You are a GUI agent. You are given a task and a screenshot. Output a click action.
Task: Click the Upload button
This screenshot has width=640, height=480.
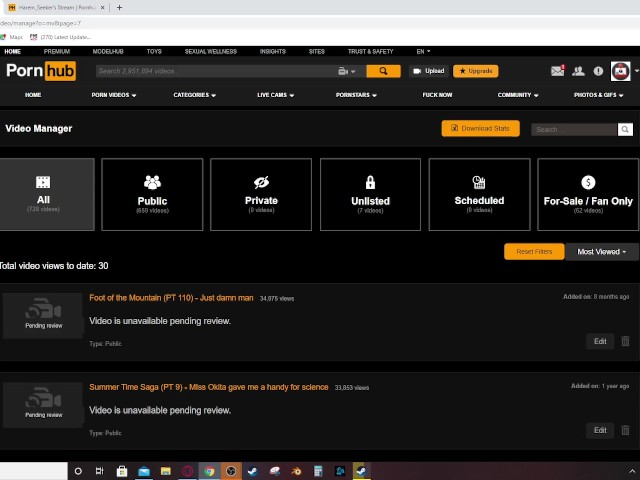point(429,71)
